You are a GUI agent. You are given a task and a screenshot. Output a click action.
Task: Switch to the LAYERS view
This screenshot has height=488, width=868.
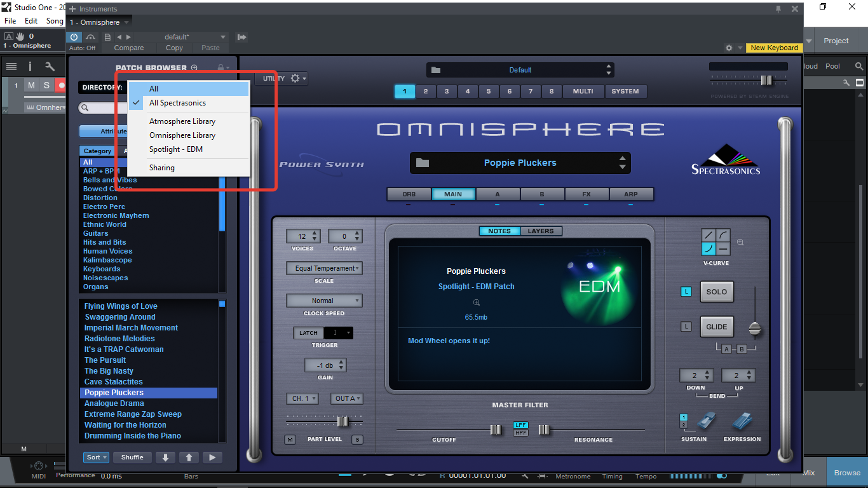(541, 231)
